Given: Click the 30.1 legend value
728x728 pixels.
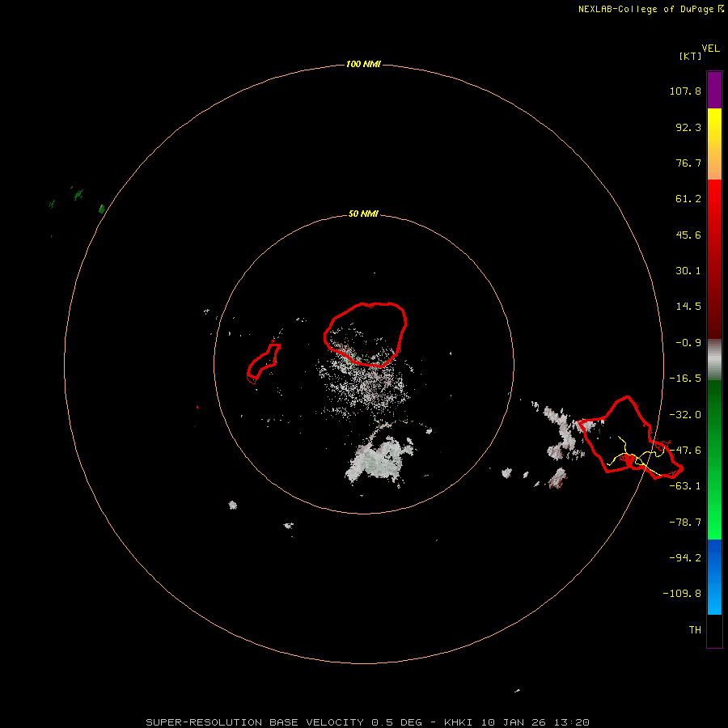Looking at the screenshot, I should 688,271.
